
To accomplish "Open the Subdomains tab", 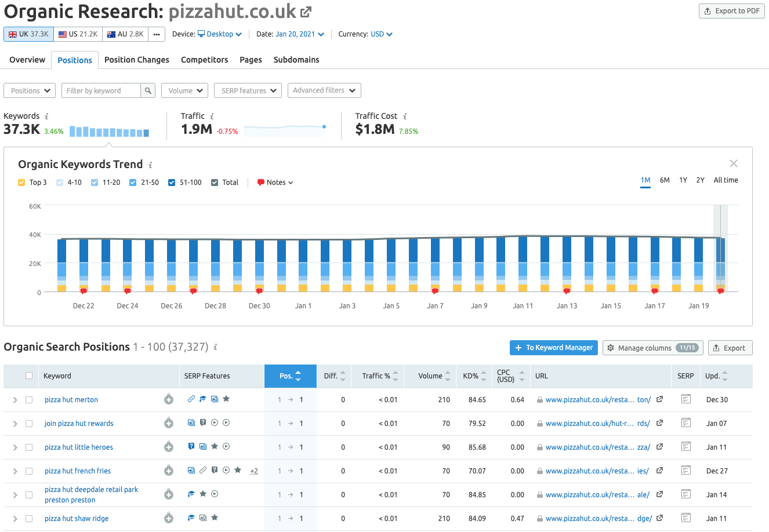I will pos(296,60).
